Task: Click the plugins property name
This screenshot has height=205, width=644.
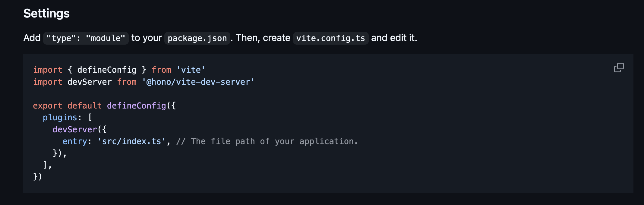Action: (60, 118)
